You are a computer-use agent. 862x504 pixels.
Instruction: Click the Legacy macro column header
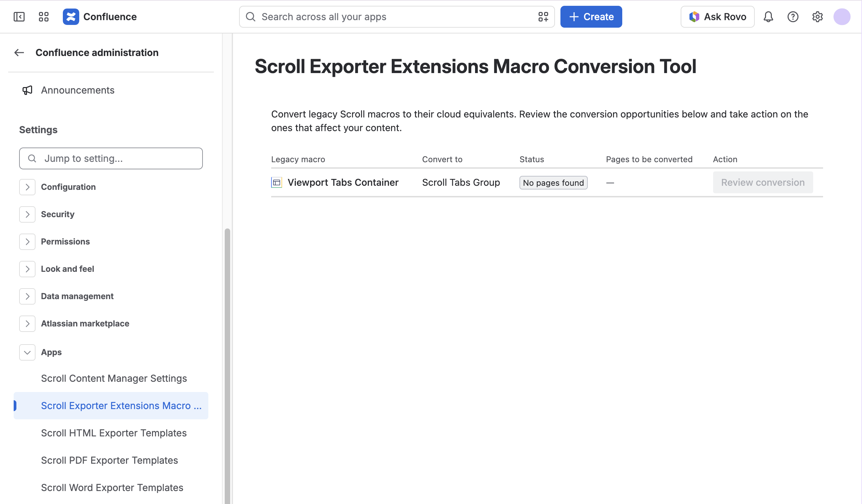[298, 159]
